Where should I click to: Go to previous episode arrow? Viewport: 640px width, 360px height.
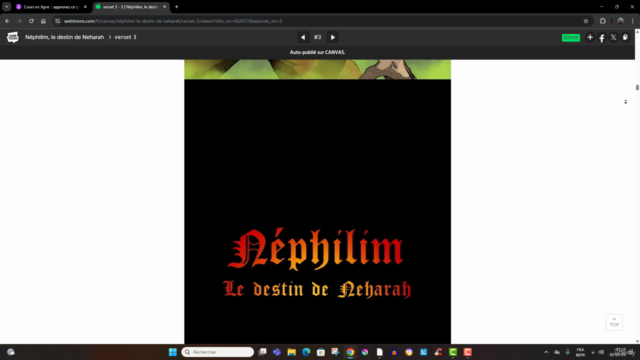303,37
